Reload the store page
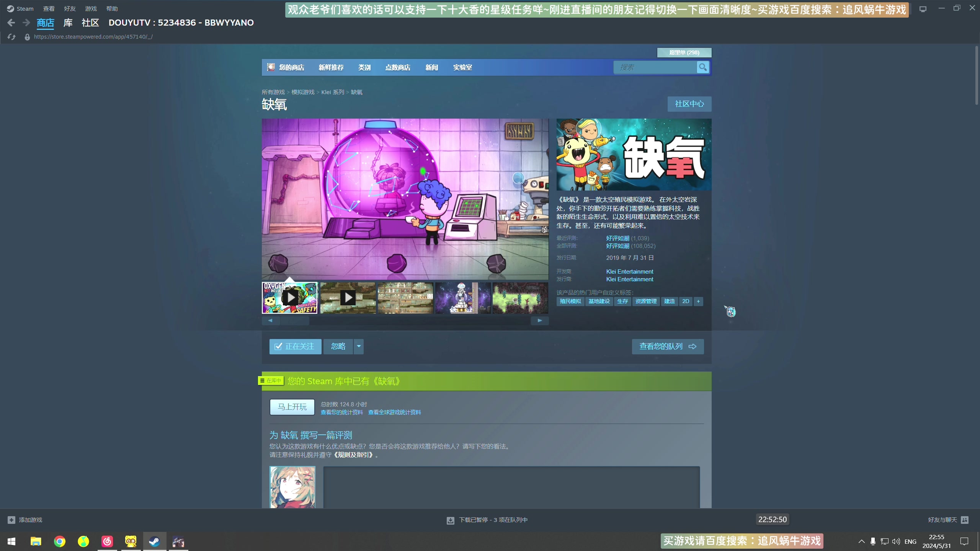 (11, 37)
